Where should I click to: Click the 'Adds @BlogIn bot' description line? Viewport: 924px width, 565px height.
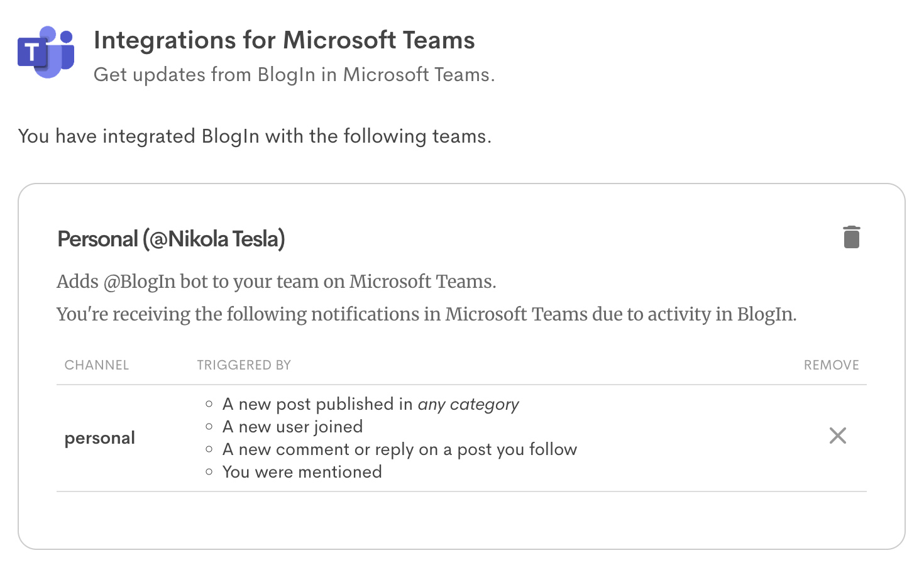click(x=276, y=282)
